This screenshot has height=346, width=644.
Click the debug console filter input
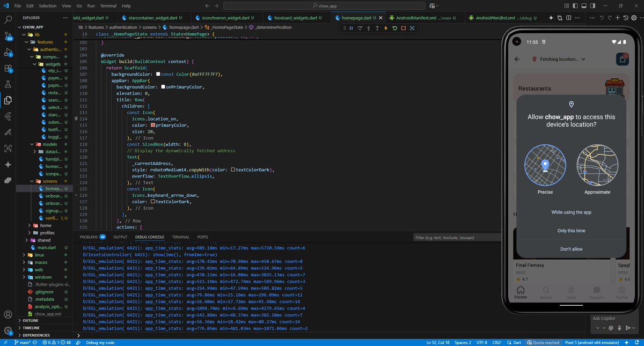456,237
